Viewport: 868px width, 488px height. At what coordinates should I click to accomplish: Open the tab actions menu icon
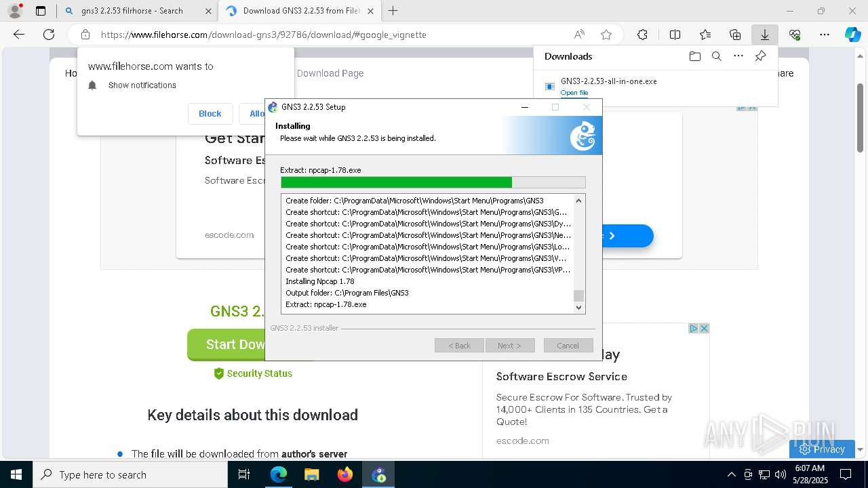[41, 11]
